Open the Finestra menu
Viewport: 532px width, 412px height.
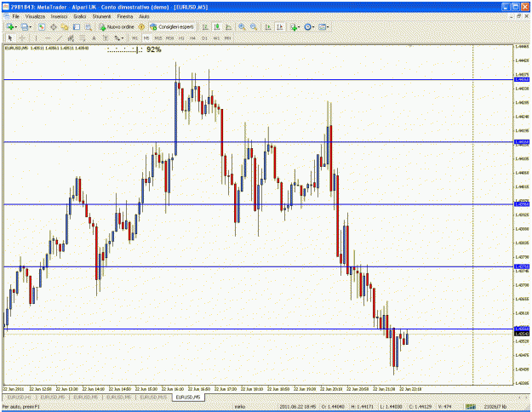[125, 16]
